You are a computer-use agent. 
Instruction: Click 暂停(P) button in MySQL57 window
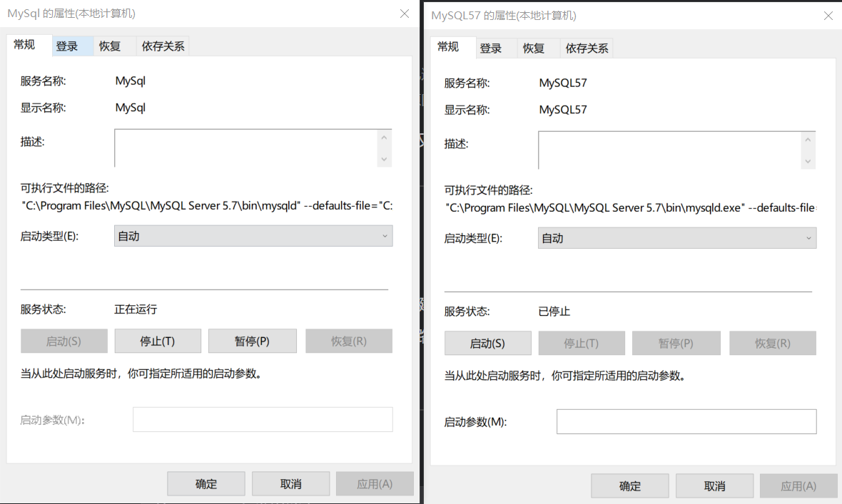[676, 343]
